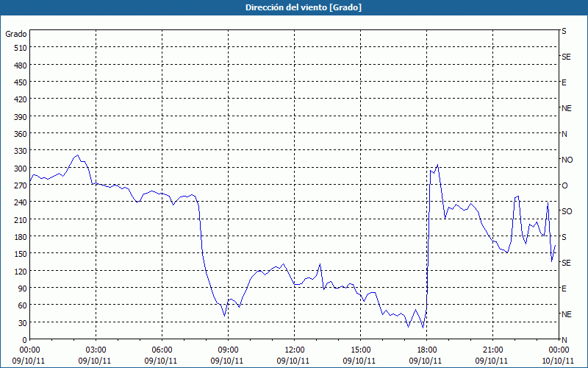Select the 10/10/11 date label
The height and width of the screenshot is (368, 588).
[558, 361]
